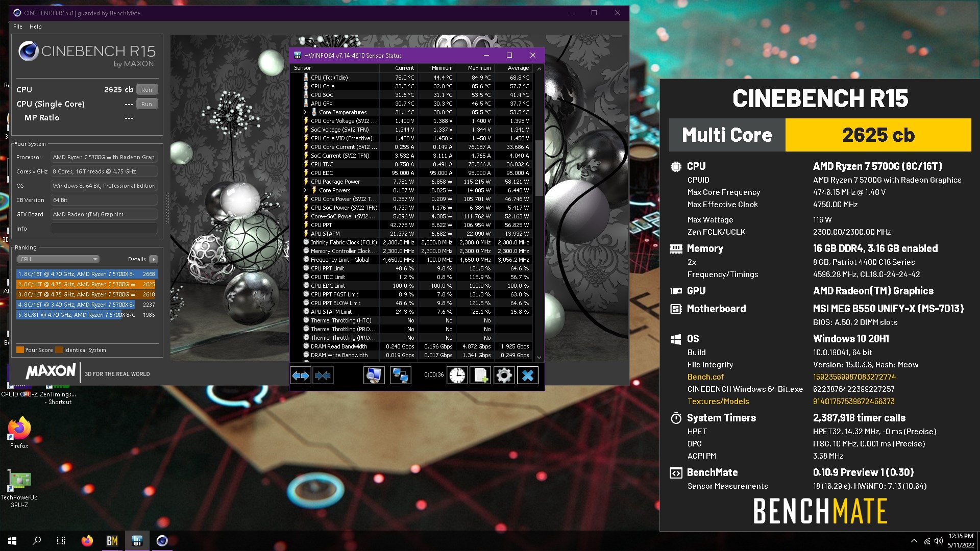The height and width of the screenshot is (551, 980).
Task: Open the network icon in system tray
Action: [x=926, y=541]
